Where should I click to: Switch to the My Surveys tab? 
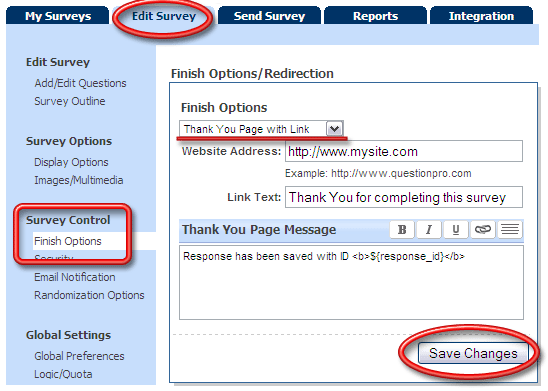pos(58,16)
